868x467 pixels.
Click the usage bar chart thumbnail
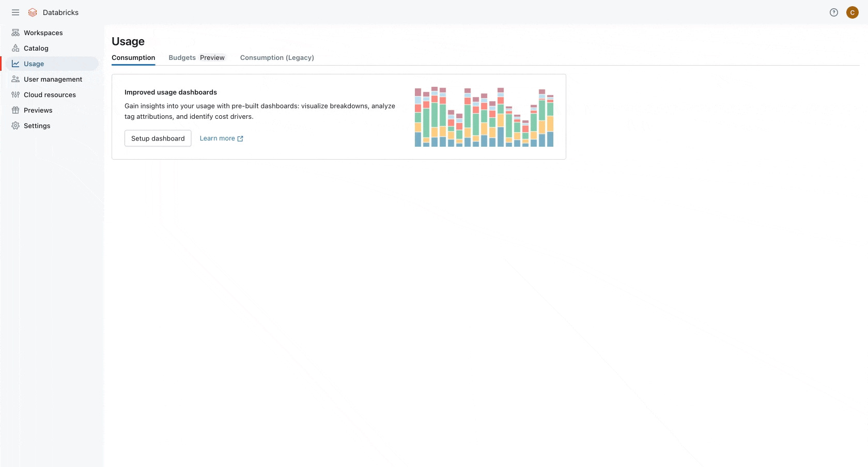coord(484,117)
